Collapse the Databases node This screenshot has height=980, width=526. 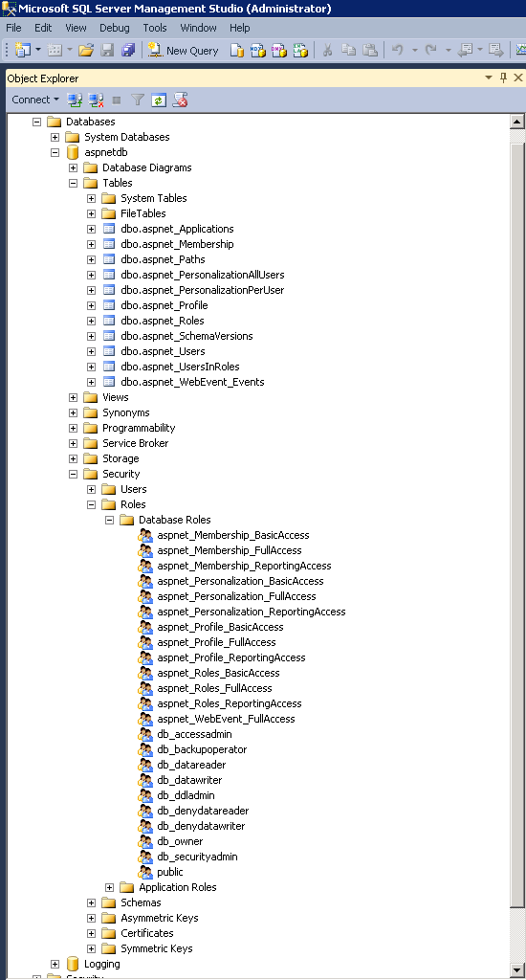point(37,122)
